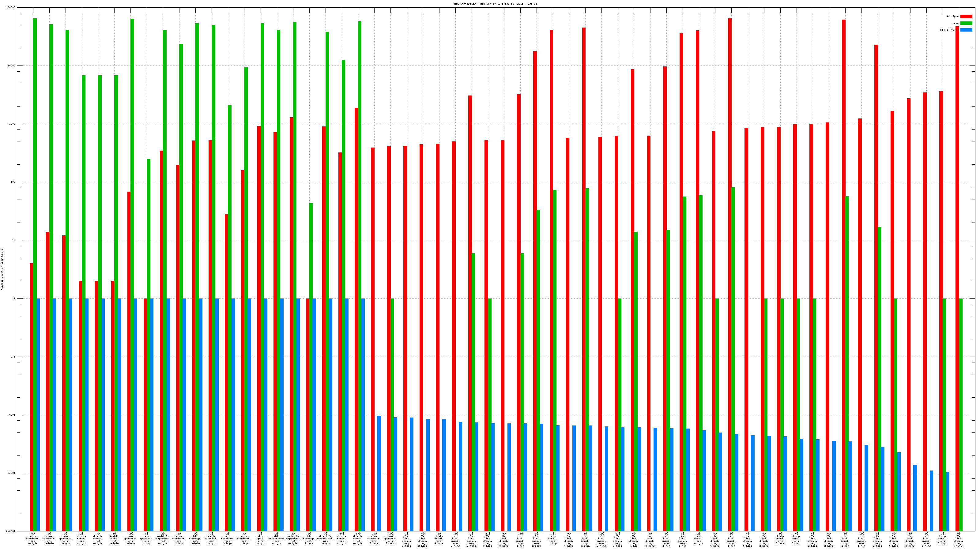Click the 14@ dnsbl.sorbs.net origin label
Viewport: 980px width, 551px height.
coord(342,538)
